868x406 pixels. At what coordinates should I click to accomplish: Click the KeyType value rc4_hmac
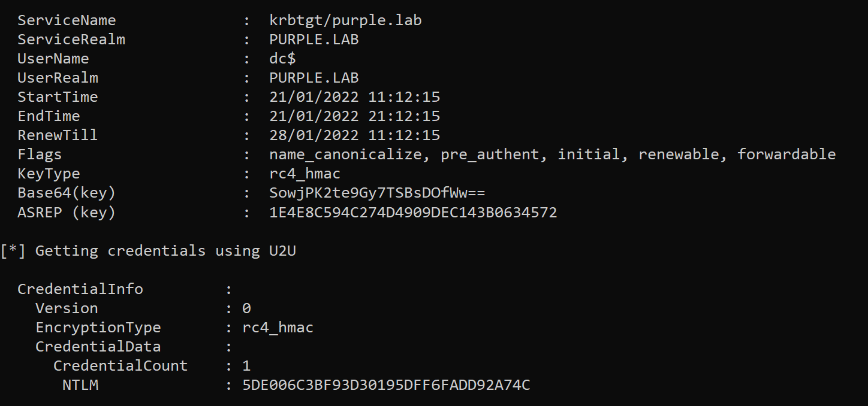click(305, 174)
